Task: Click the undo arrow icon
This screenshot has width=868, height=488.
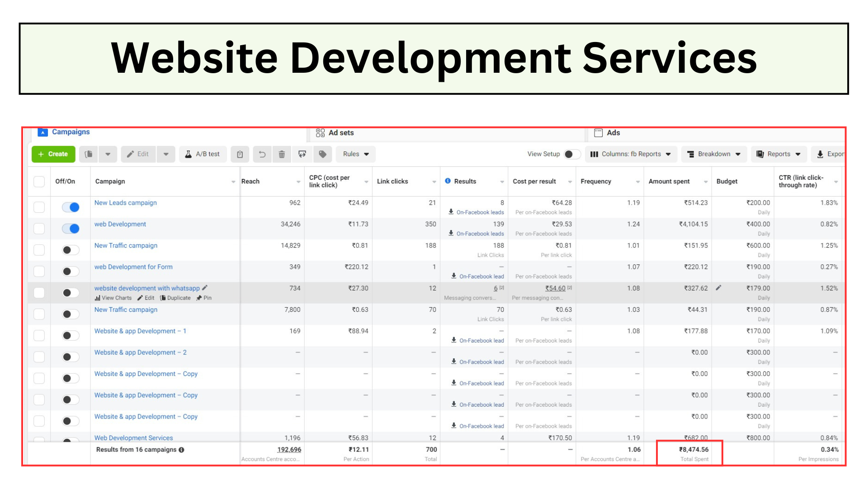Action: pyautogui.click(x=262, y=154)
